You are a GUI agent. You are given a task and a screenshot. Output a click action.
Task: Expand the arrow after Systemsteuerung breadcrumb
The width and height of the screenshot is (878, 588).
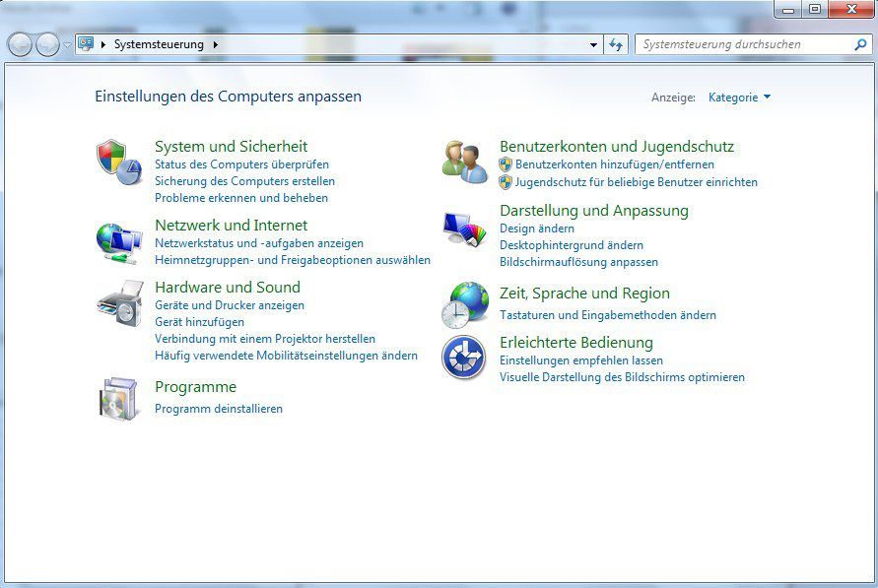pos(216,45)
